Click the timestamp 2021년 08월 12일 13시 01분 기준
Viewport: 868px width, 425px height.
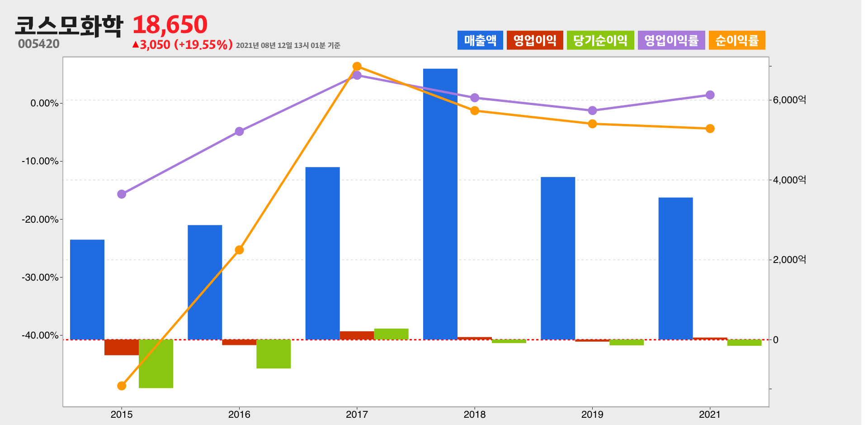pos(288,45)
